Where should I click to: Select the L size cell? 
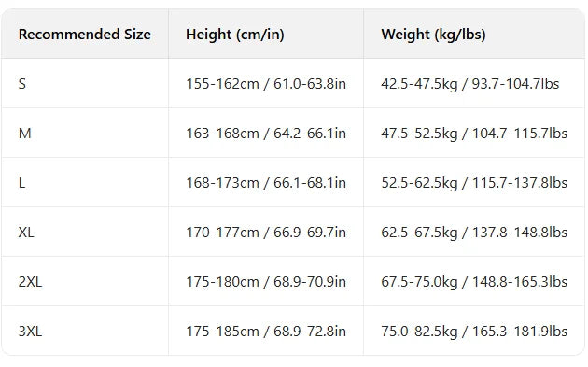coord(85,182)
